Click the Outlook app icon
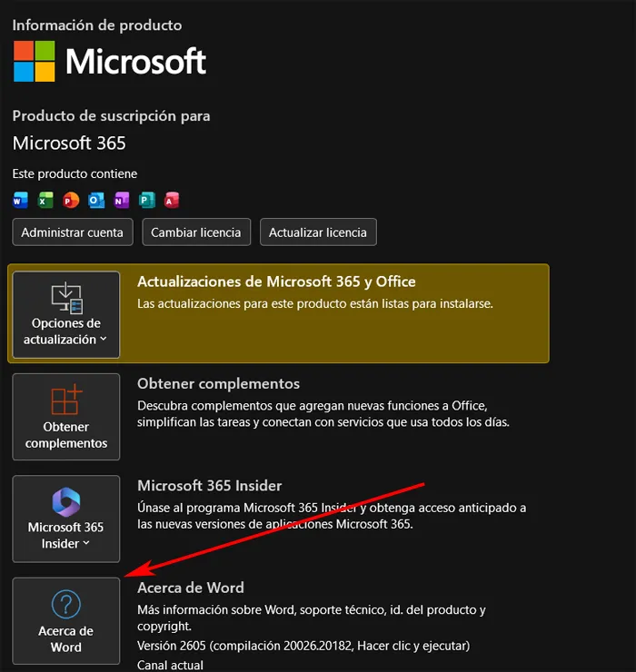 click(x=96, y=200)
